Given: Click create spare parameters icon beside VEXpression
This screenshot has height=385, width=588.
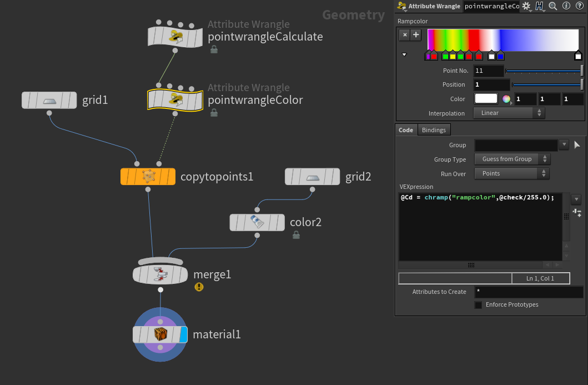Looking at the screenshot, I should pos(576,212).
